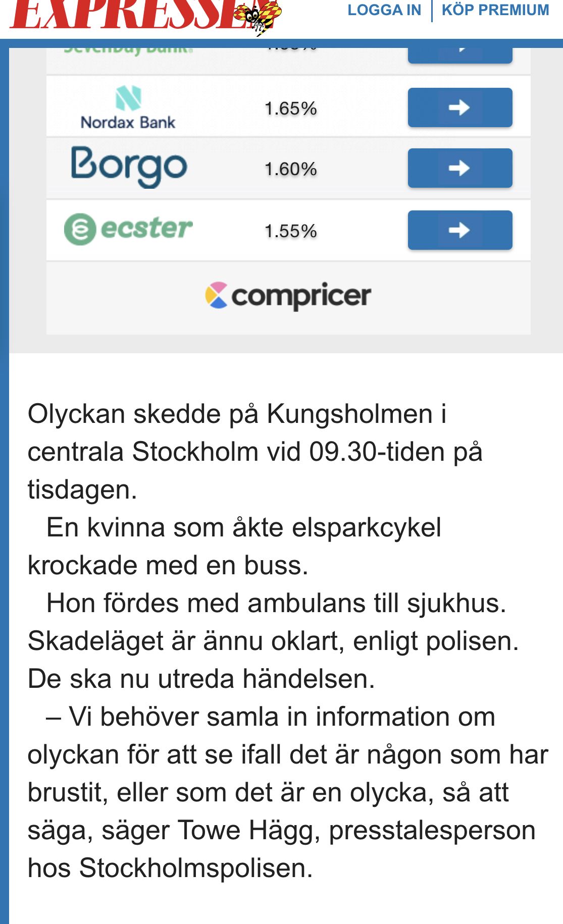Click the 1.60% Borgo rate
Viewport: 563px width, 924px height.
click(291, 169)
